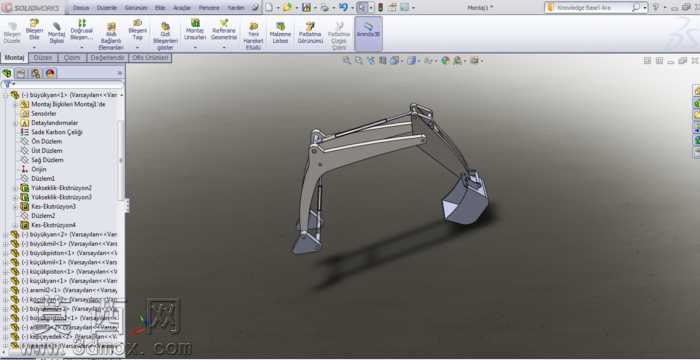Open dropdown arrow under Doğrusal Bileşen
This screenshot has width=700, height=360.
(x=82, y=46)
